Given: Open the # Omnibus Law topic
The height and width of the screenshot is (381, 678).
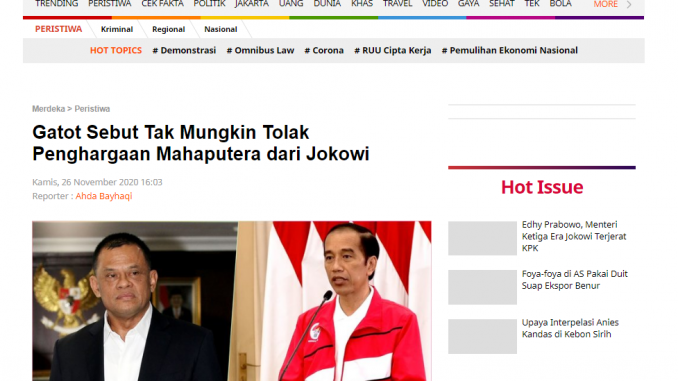Looking at the screenshot, I should (x=260, y=51).
